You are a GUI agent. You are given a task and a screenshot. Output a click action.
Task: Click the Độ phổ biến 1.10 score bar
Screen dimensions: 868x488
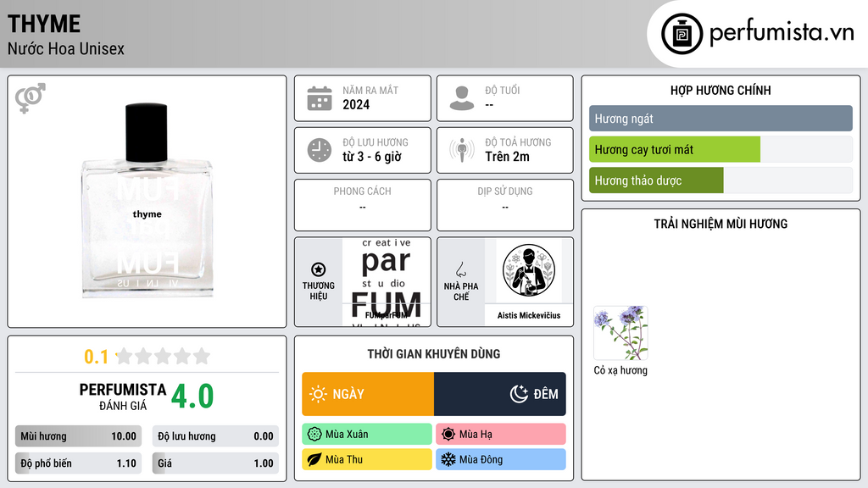[79, 463]
